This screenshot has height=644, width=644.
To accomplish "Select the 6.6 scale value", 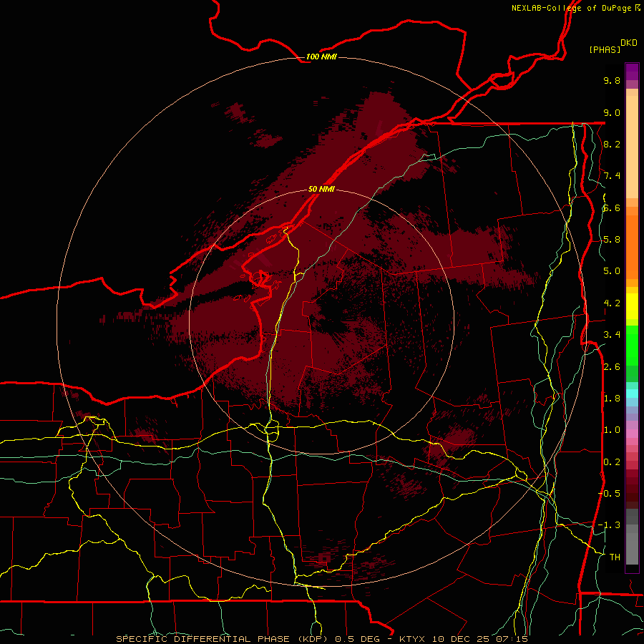I will (x=612, y=208).
